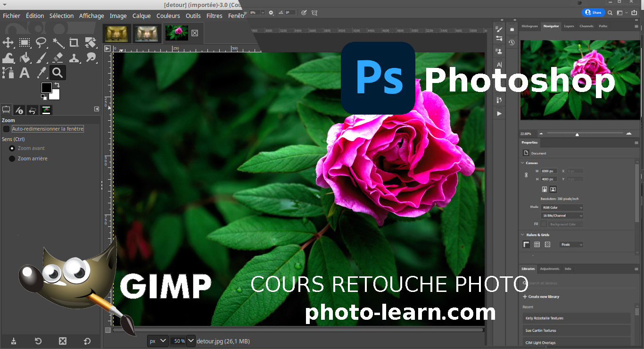Switch to the Histogram tab
Screen dimensions: 644x349
click(x=529, y=26)
